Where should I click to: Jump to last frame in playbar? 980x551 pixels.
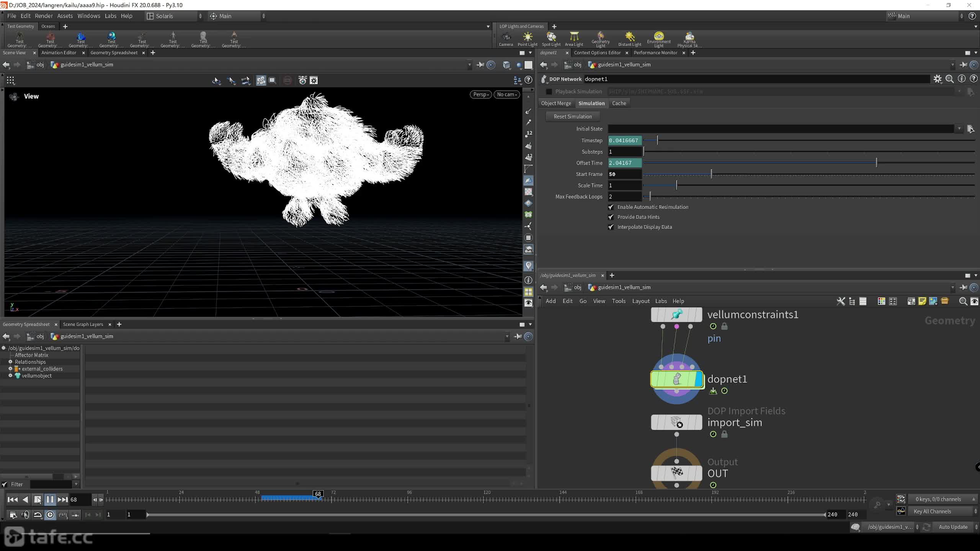(62, 499)
